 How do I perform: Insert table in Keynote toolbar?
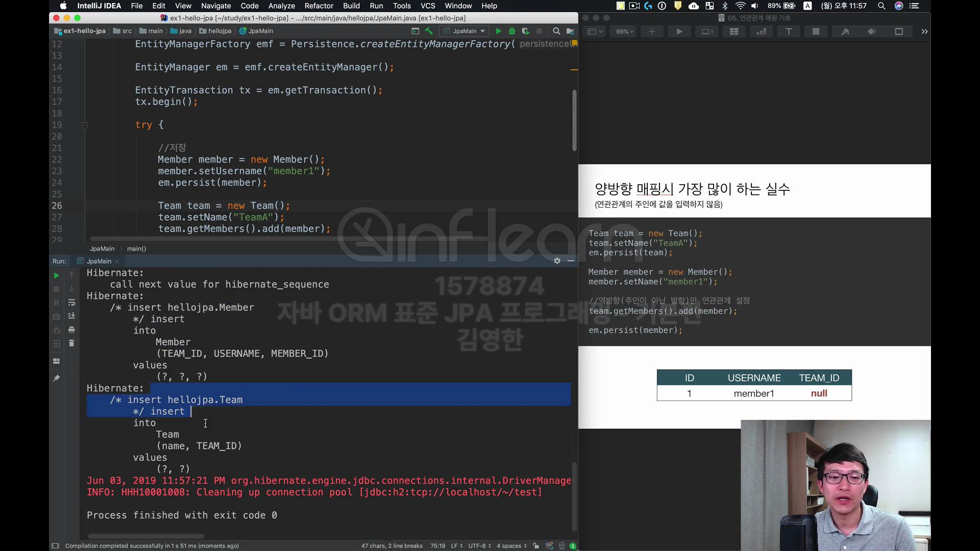click(734, 32)
